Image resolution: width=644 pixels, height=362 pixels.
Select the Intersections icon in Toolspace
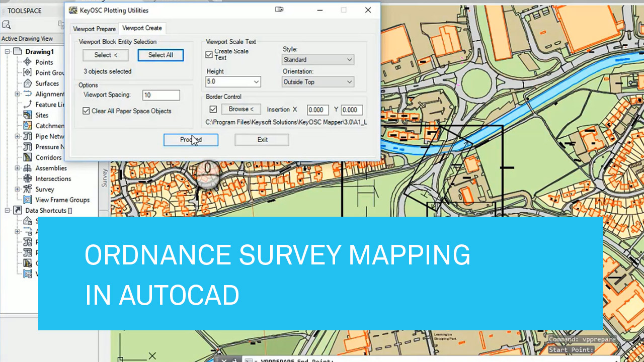click(x=28, y=178)
